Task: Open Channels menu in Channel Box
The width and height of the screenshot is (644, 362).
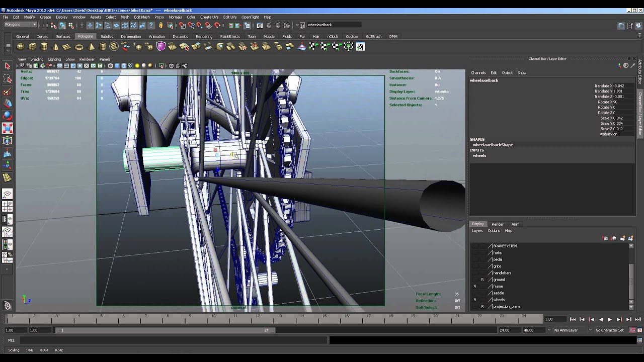Action: (478, 73)
